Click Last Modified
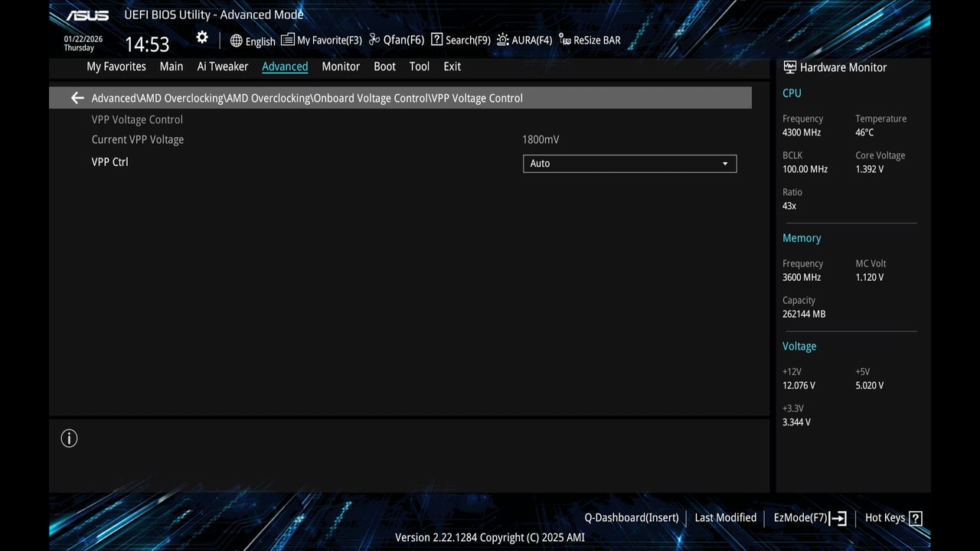 (725, 517)
